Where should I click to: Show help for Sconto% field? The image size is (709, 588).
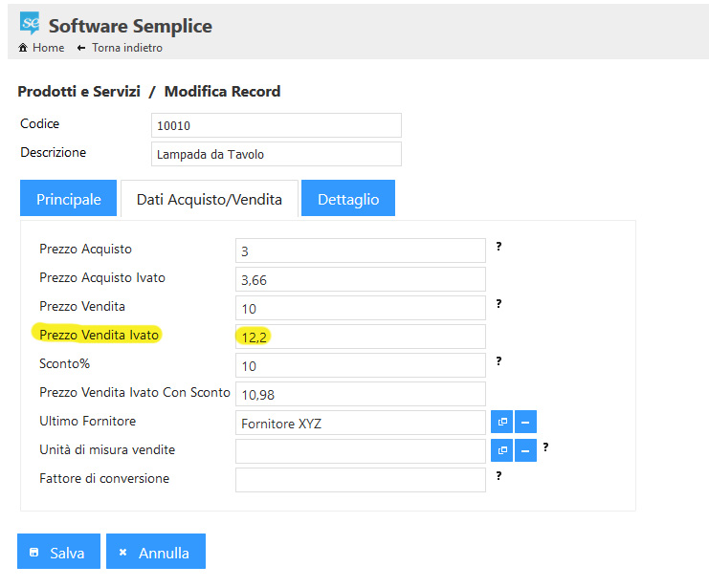499,361
